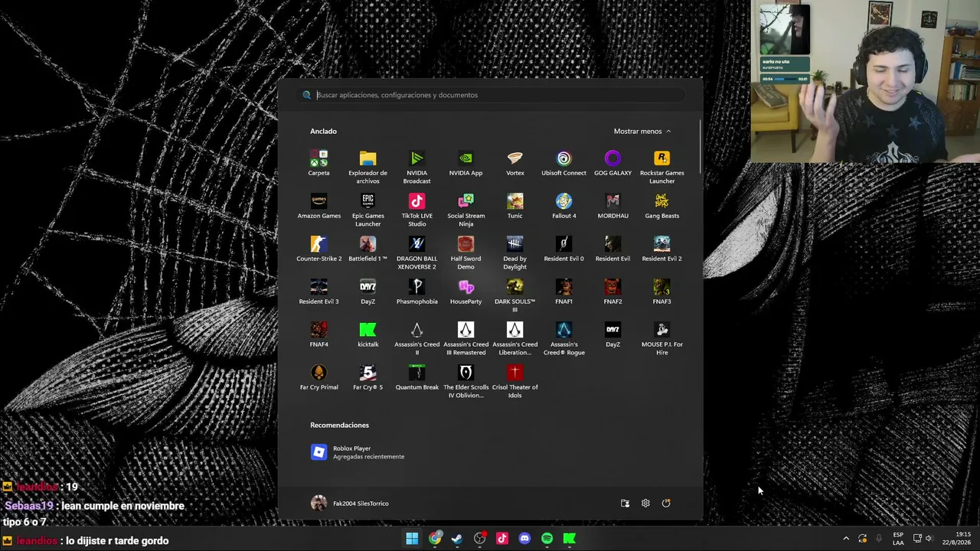This screenshot has width=980, height=551.
Task: Launch NVIDIA Broadcast
Action: click(x=416, y=168)
